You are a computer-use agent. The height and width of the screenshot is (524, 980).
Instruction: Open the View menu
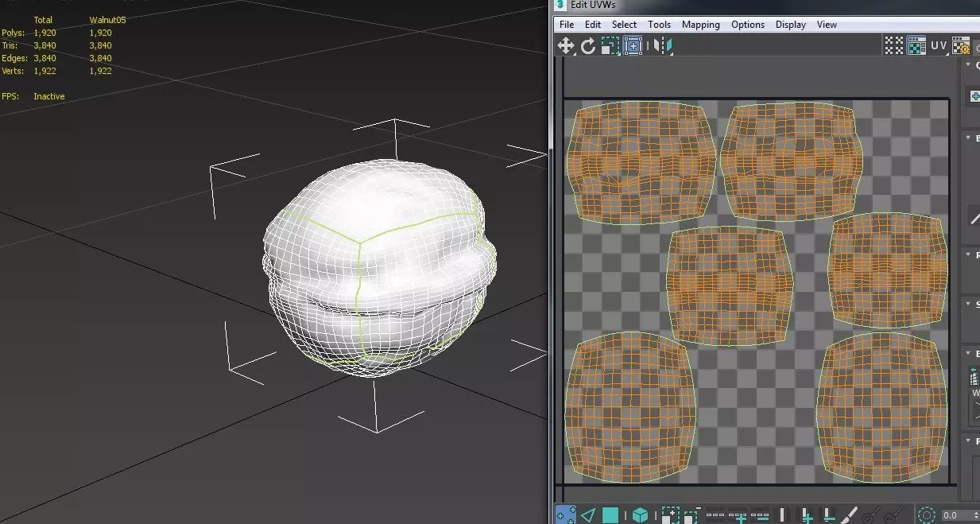(827, 25)
